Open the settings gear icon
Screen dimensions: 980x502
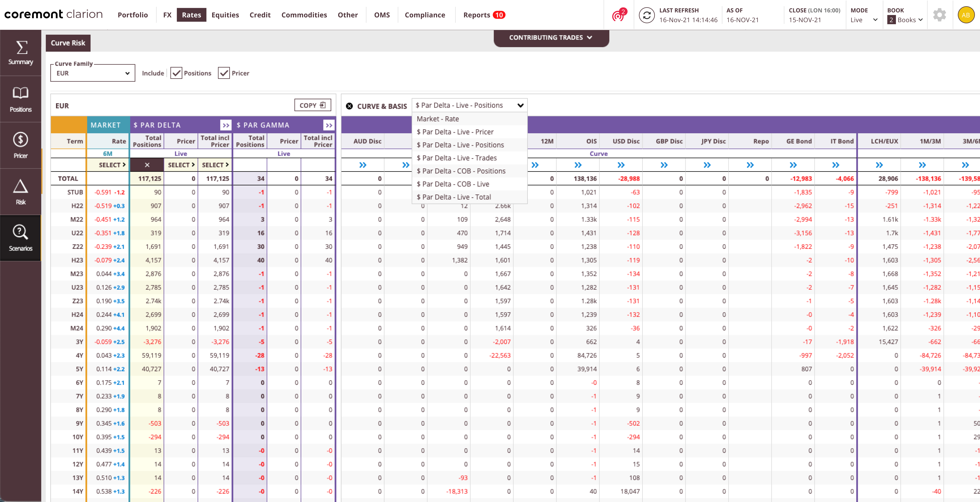(x=939, y=15)
